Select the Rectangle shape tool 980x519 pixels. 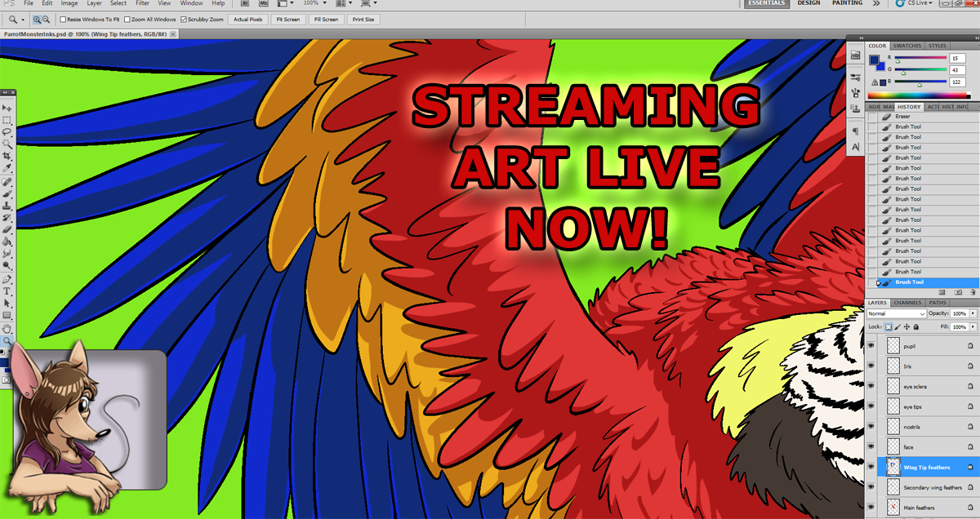point(7,315)
